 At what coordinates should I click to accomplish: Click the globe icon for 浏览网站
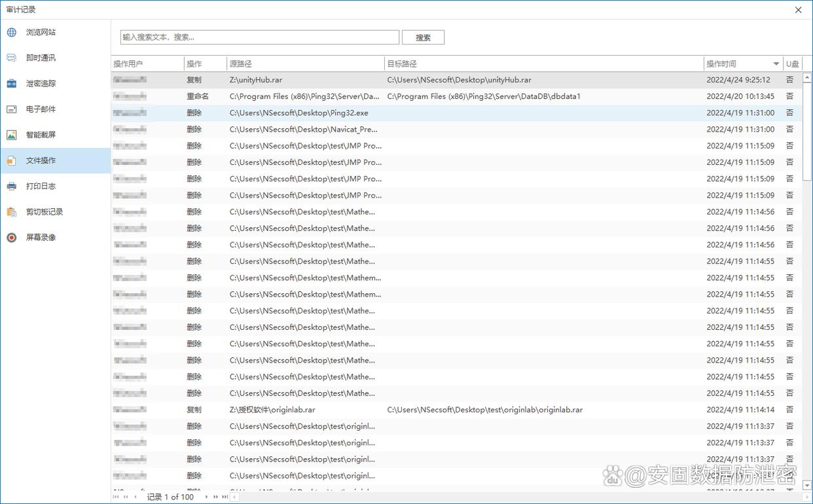[x=12, y=32]
